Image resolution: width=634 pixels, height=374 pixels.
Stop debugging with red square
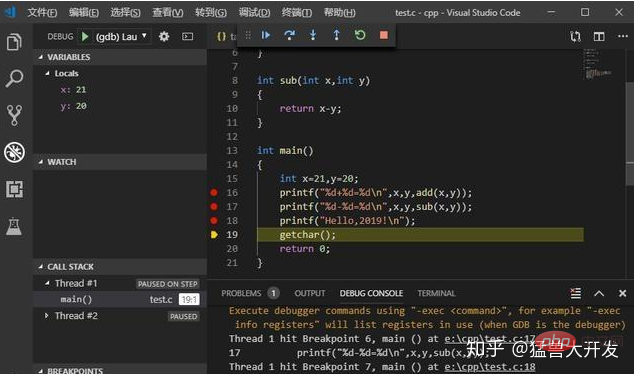(384, 35)
